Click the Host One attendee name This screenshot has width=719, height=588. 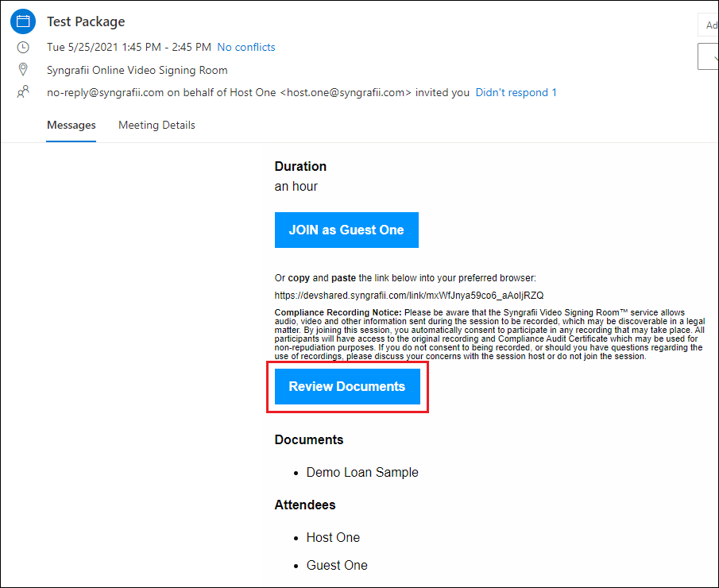pos(333,537)
